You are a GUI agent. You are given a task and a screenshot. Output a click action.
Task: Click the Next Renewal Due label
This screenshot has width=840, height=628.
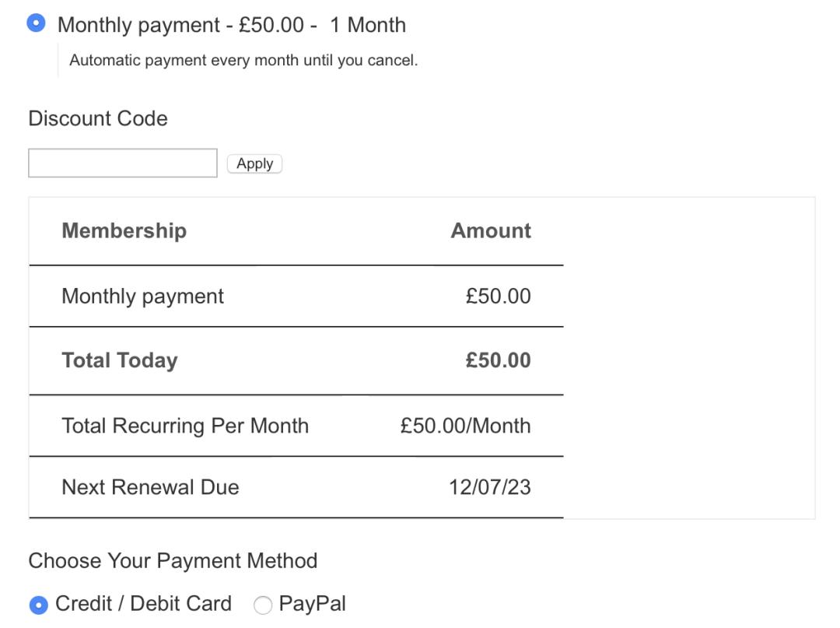[x=150, y=487]
